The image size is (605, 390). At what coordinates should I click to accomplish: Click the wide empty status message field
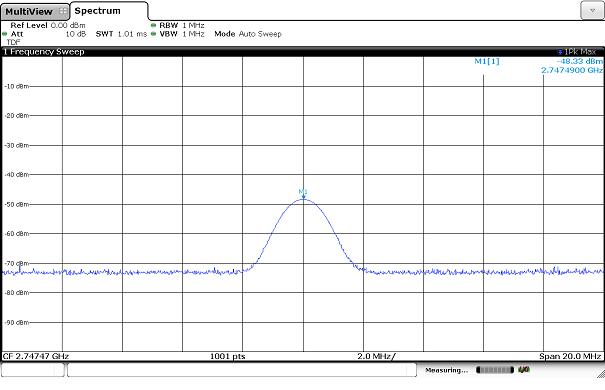click(242, 370)
